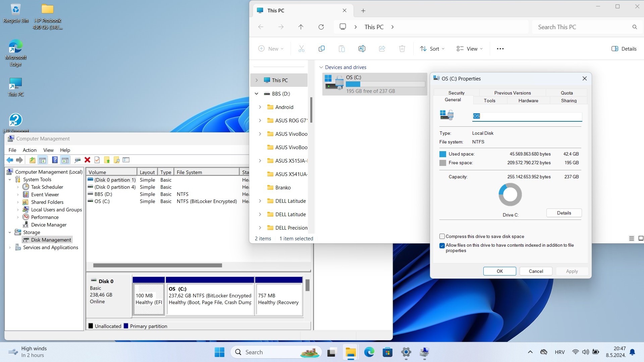
Task: Open the New dropdown in File Explorer
Action: [271, 49]
